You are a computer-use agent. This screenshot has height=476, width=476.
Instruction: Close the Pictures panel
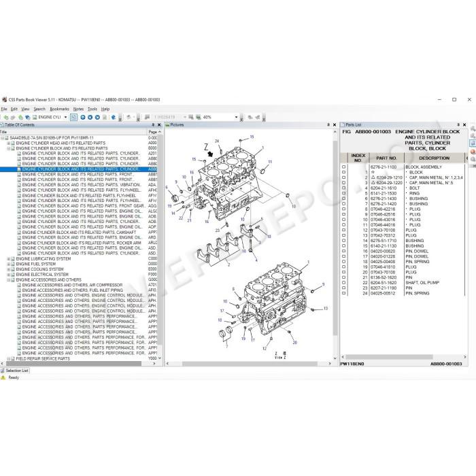click(x=335, y=124)
